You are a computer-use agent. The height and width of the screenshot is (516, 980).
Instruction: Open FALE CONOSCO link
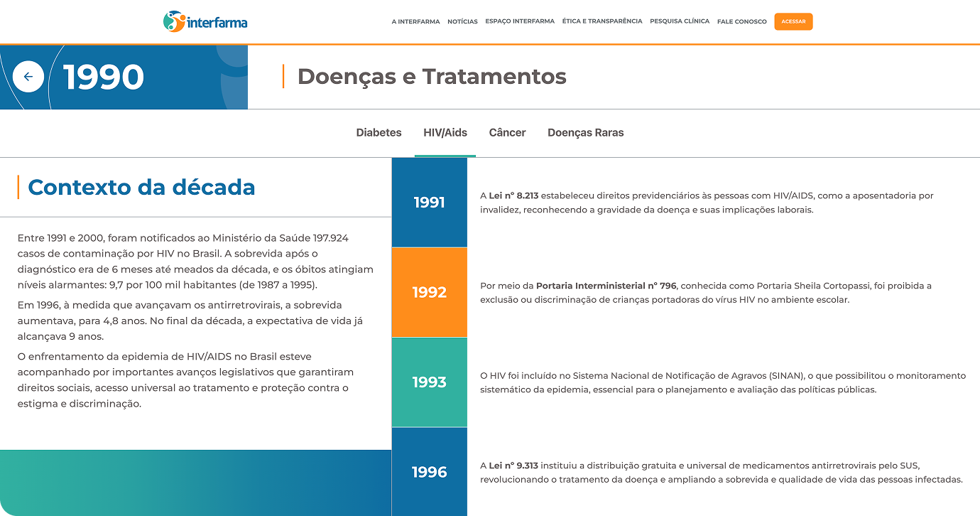point(742,21)
